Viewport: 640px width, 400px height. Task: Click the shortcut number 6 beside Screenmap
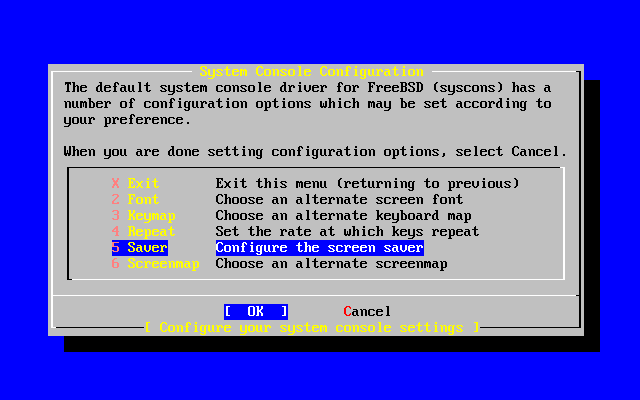[116, 264]
